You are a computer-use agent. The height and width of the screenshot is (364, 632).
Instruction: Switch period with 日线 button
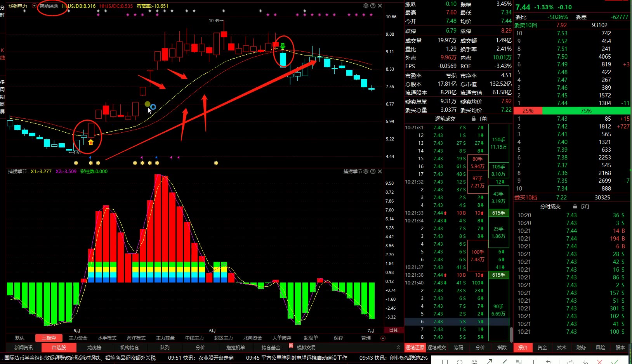394,330
